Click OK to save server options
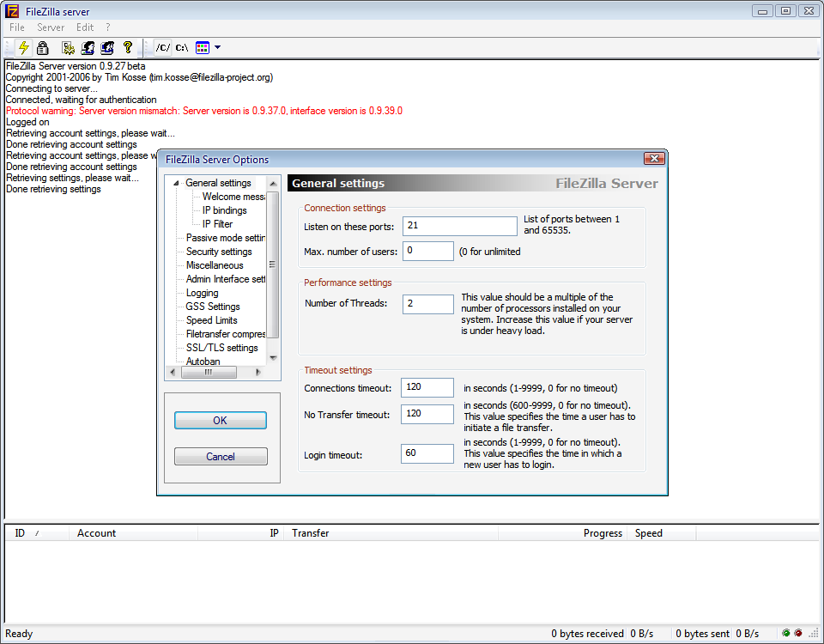Viewport: 824px width, 644px height. point(221,421)
